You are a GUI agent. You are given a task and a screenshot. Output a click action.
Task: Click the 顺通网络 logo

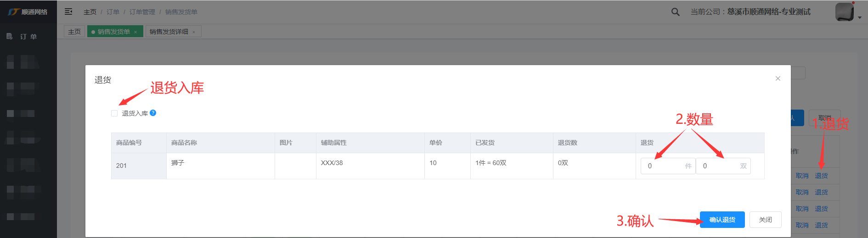(28, 12)
